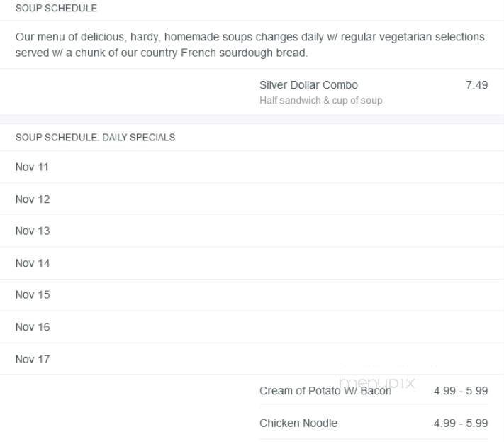Image resolution: width=504 pixels, height=442 pixels.
Task: Click the menupix watermark logo
Action: coord(377,383)
